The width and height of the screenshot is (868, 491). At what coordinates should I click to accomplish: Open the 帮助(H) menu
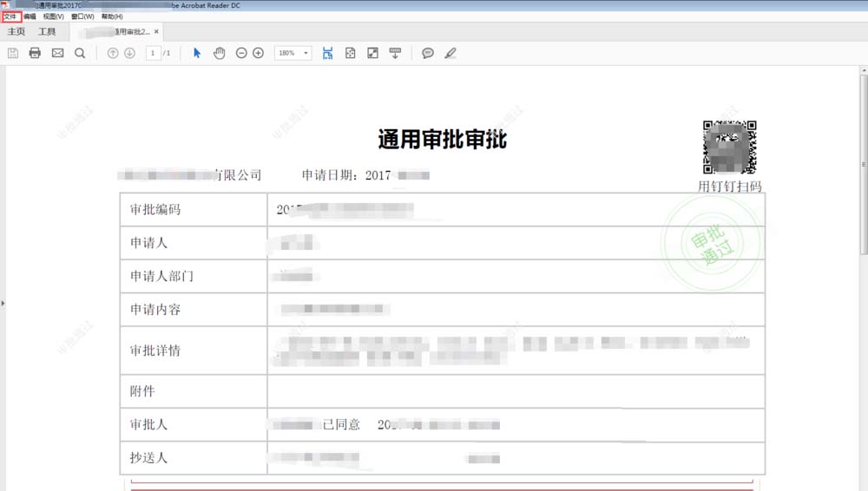tap(112, 16)
